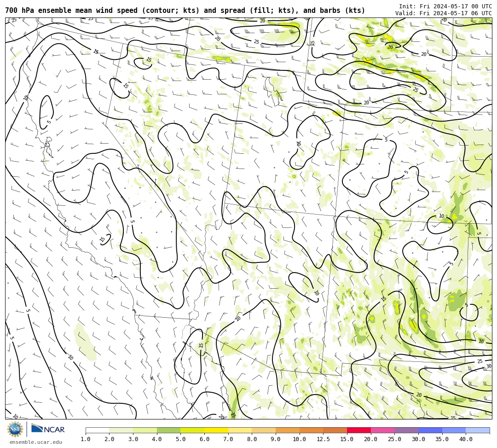The image size is (497, 448).
Task: Pick the yellow-green 5.0–6.0 colorbar swatch
Action: pyautogui.click(x=192, y=430)
